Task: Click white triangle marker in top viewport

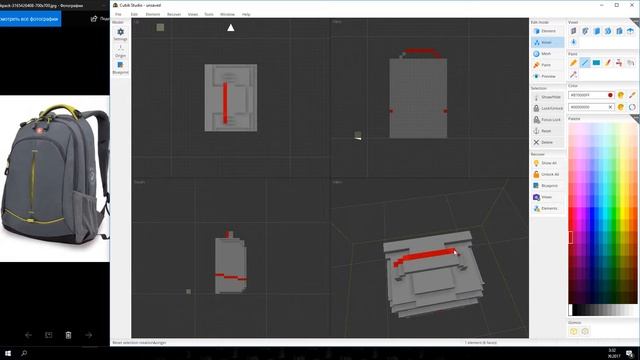Action: pos(231,28)
